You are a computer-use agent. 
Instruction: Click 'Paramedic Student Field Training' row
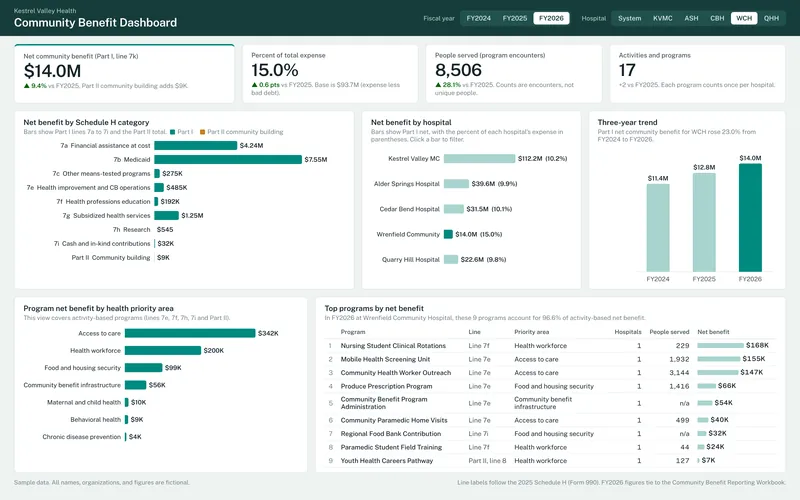click(x=550, y=447)
